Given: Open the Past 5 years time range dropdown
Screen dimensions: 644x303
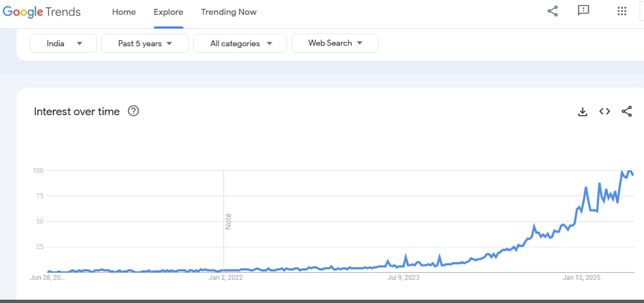Looking at the screenshot, I should click(145, 43).
